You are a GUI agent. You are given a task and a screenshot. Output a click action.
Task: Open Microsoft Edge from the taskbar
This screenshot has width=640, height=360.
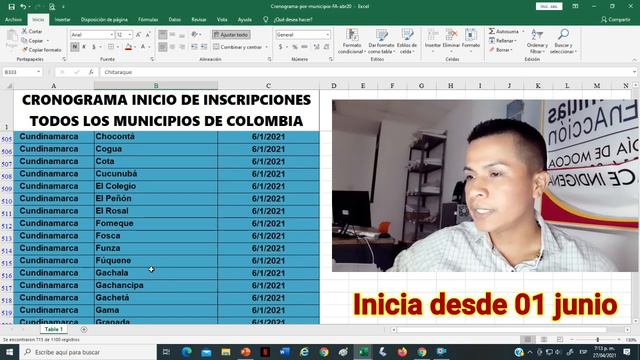coord(187,352)
